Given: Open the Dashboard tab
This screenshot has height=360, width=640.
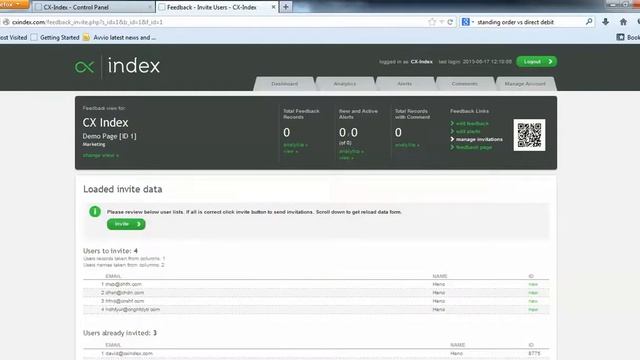Looking at the screenshot, I should [284, 84].
